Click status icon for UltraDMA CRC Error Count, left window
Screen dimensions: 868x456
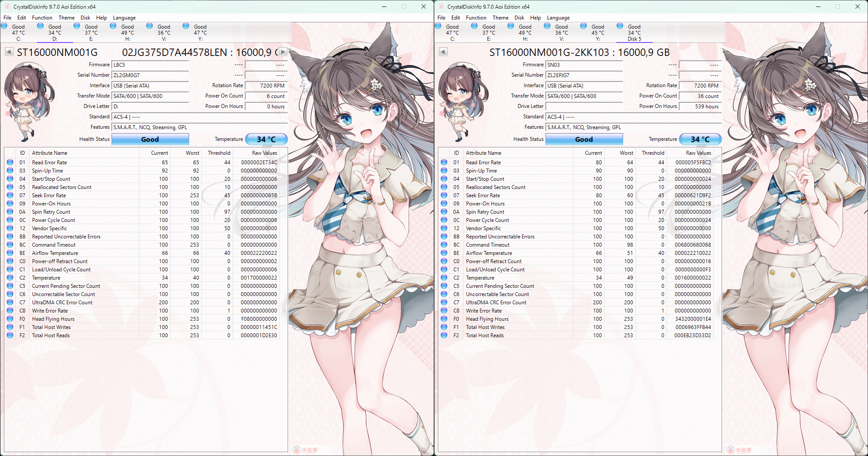tap(10, 303)
